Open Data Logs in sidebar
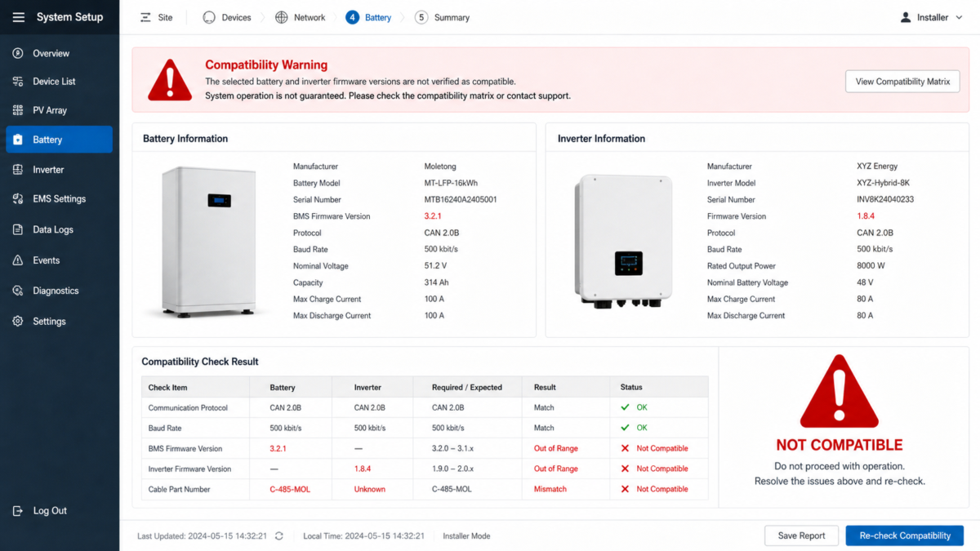This screenshot has height=551, width=980. (59, 230)
